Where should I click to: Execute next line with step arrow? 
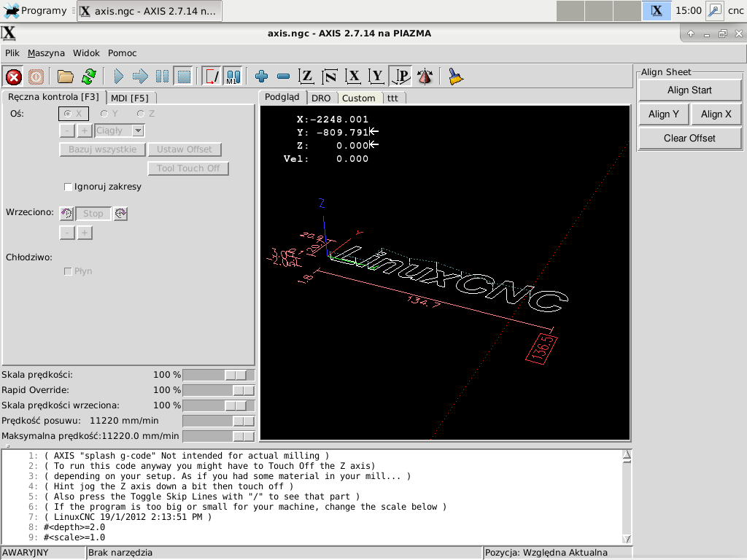click(x=140, y=76)
